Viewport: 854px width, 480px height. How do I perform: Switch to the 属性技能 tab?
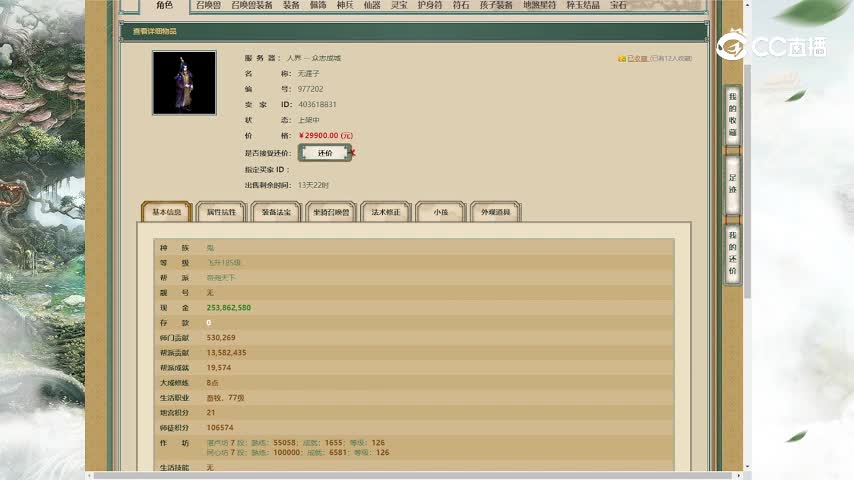click(221, 212)
